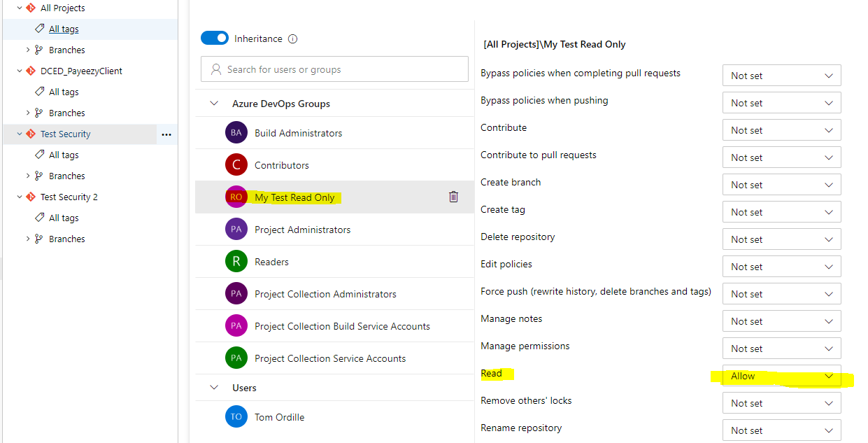Open the Force push permission dropdown
Viewport: 868px width, 443px height.
coord(781,294)
